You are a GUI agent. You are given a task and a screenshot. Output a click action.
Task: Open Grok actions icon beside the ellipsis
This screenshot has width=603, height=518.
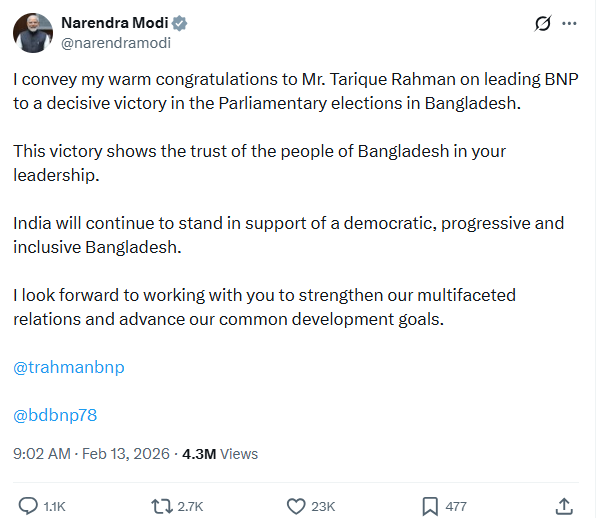tap(544, 24)
